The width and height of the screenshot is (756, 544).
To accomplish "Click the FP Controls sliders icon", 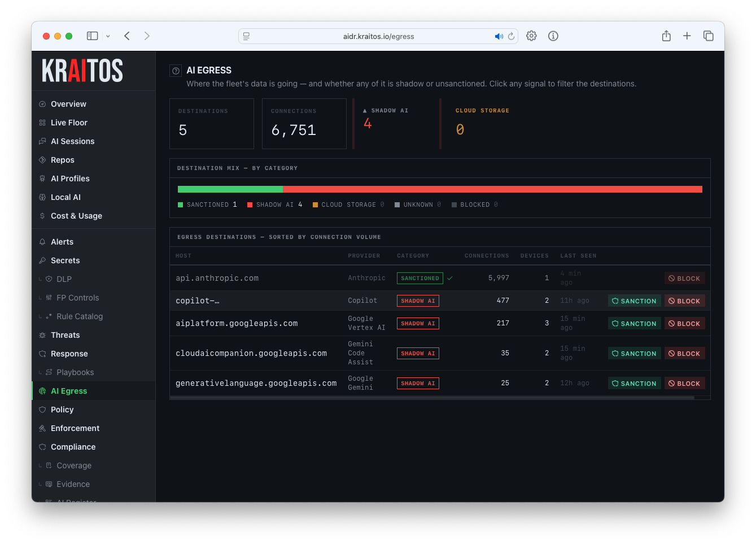I will coord(49,298).
